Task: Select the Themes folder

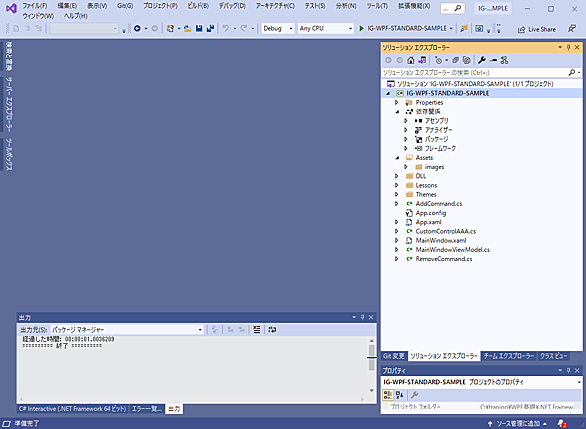Action: click(426, 195)
